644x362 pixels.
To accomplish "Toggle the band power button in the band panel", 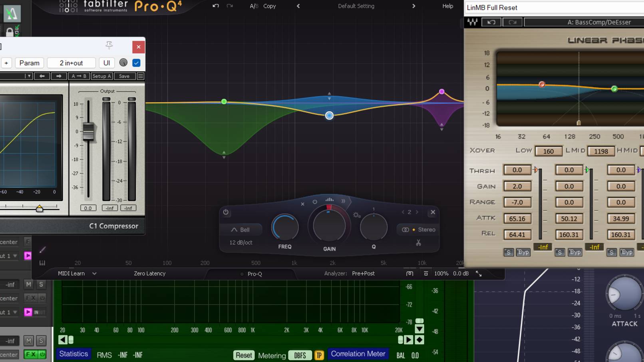I will (226, 212).
